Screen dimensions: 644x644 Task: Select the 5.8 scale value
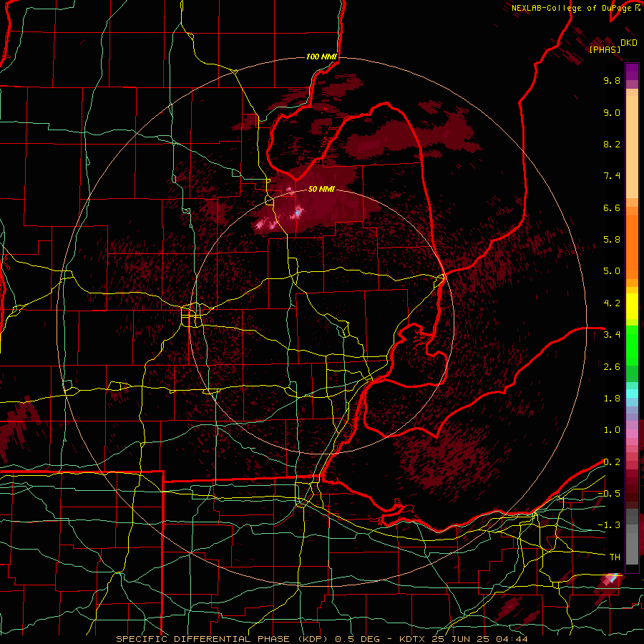(612, 240)
